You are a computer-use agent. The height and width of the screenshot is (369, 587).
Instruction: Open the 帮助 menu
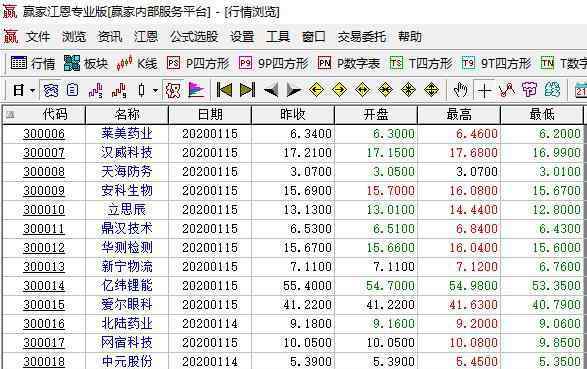(410, 37)
